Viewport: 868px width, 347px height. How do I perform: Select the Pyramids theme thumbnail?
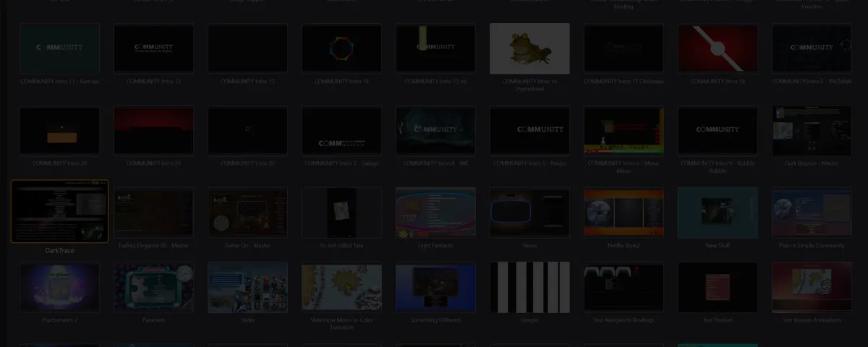154,288
